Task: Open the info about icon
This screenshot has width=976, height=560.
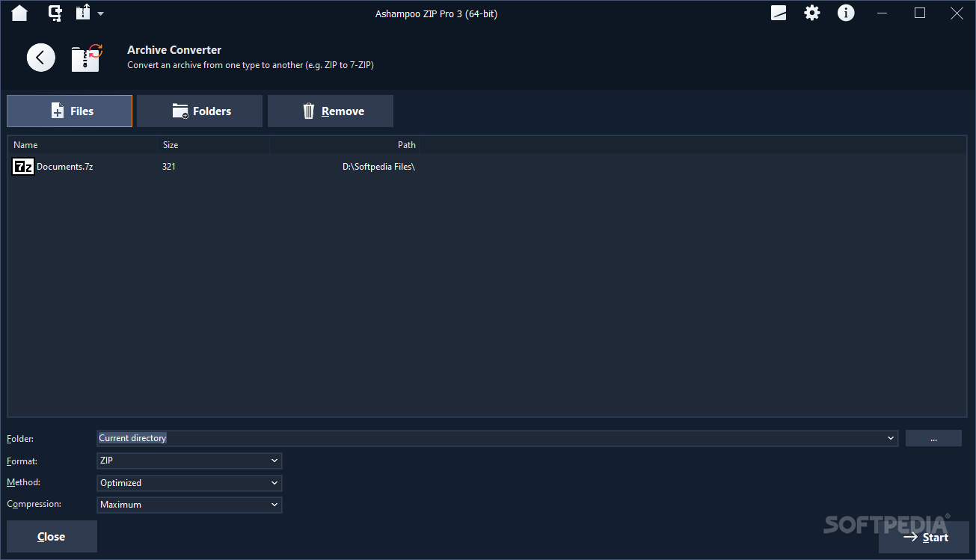Action: click(x=846, y=13)
